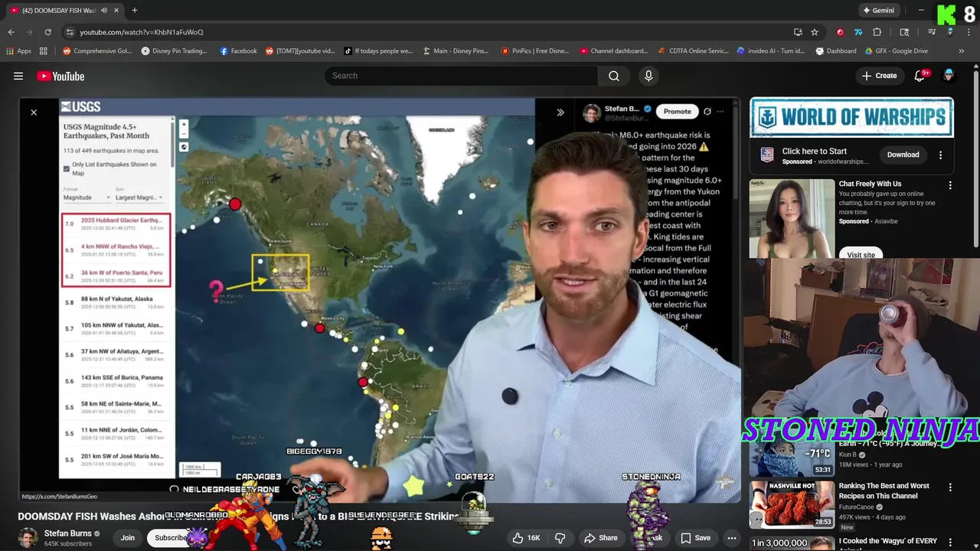Viewport: 980px width, 551px height.
Task: Go to the YouTube home logo
Action: 60,76
